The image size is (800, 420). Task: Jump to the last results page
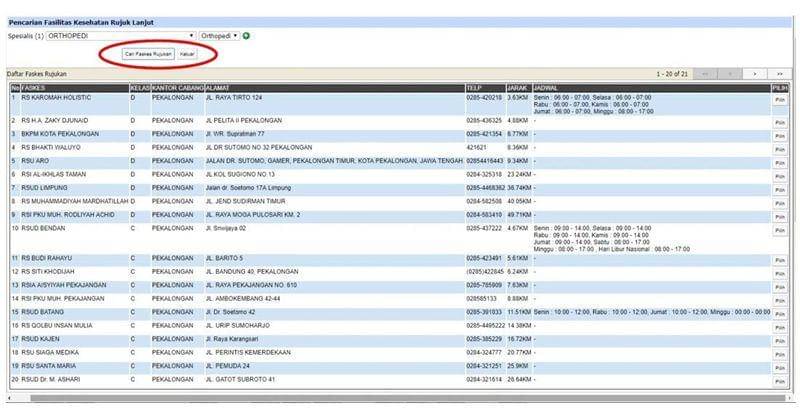[779, 74]
